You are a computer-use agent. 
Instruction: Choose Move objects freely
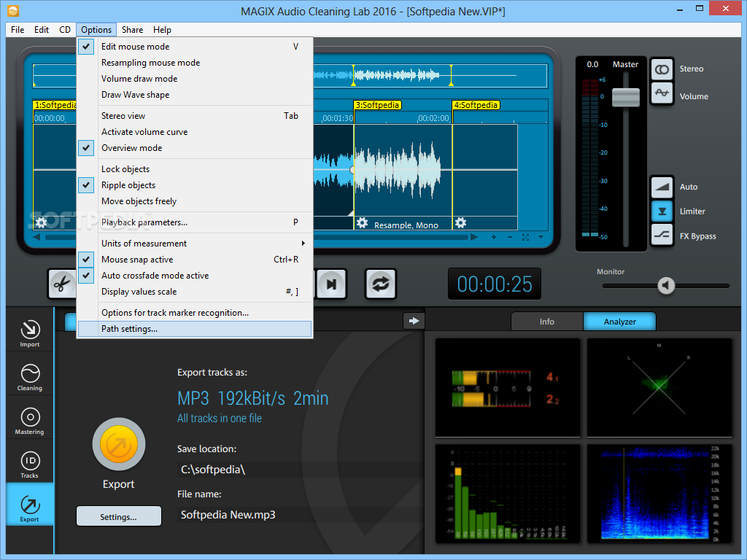point(195,201)
